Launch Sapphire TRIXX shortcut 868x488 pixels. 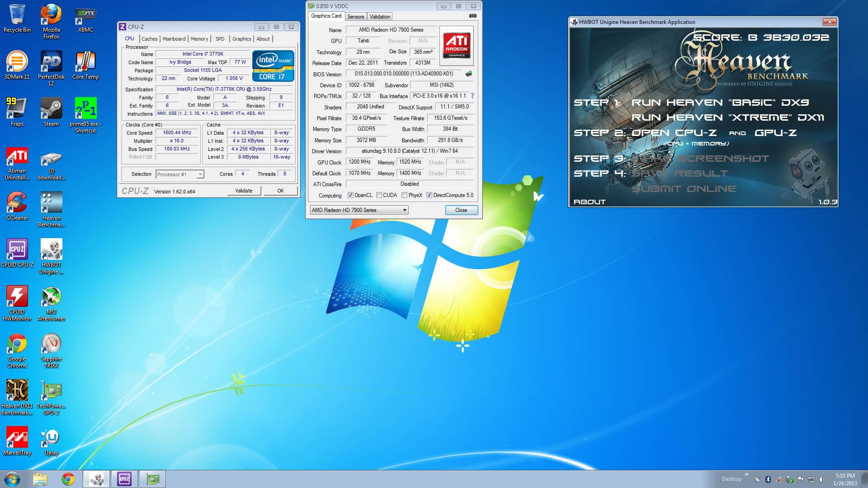[51, 351]
